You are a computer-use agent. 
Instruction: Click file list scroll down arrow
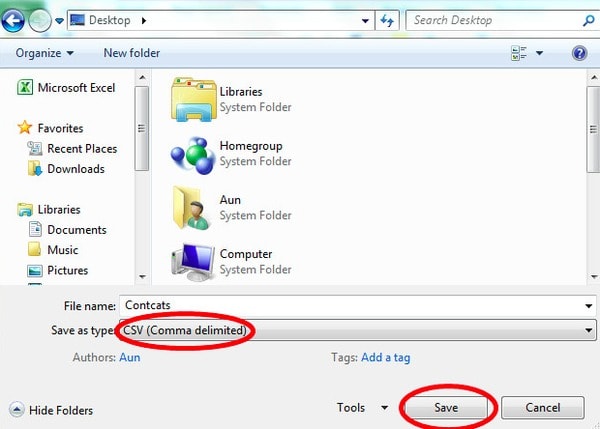point(593,276)
